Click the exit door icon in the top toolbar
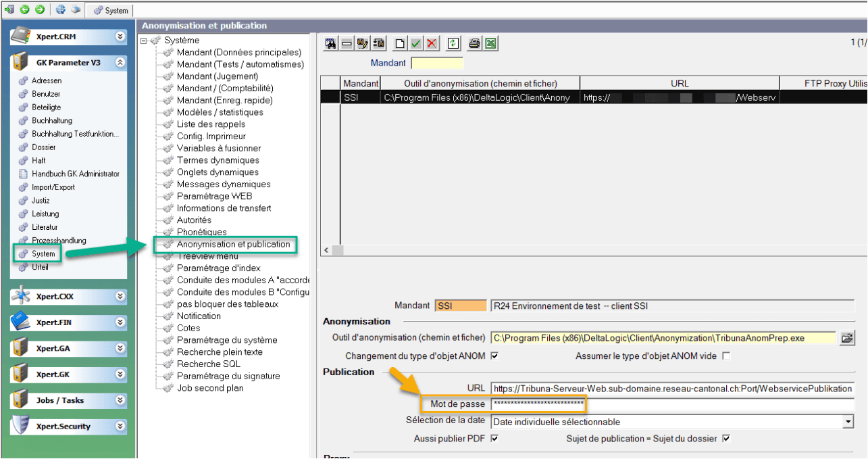The width and height of the screenshot is (868, 459). tap(9, 10)
